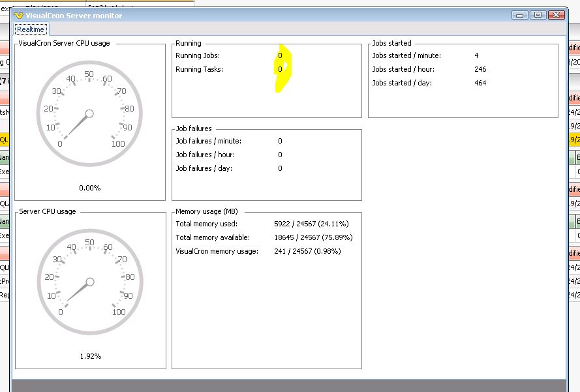Image resolution: width=580 pixels, height=392 pixels.
Task: Click the Job failures / minute label
Action: 208,141
